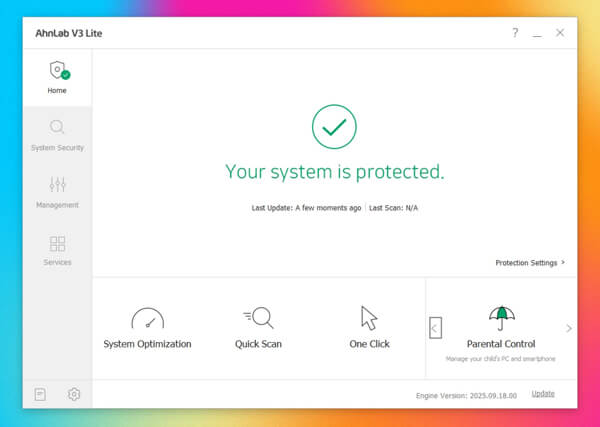
Task: Click 'Manage your child's PC and smartphone'
Action: pos(501,359)
